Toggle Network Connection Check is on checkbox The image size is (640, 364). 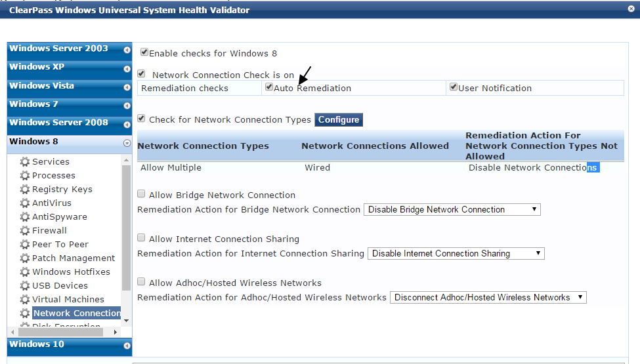click(x=141, y=73)
